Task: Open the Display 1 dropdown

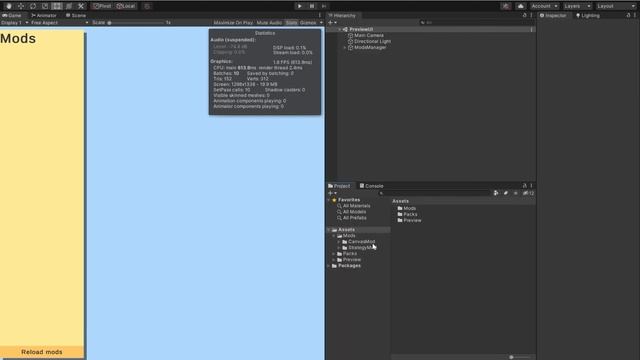Action: pos(15,23)
